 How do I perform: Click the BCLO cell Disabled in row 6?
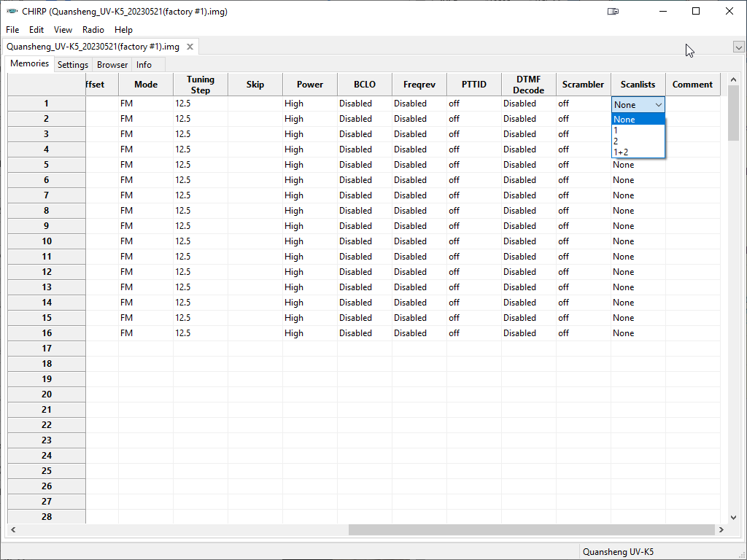[x=365, y=180]
